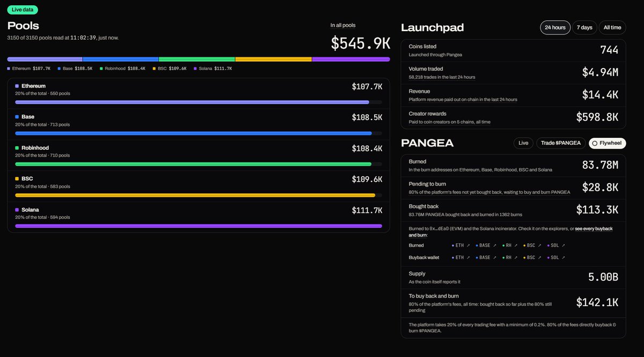Select the Flywheel tab
The height and width of the screenshot is (357, 644).
coord(608,143)
